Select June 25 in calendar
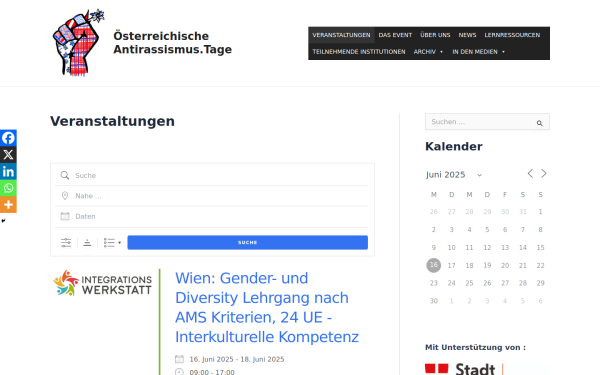This screenshot has width=600, height=375. click(469, 283)
